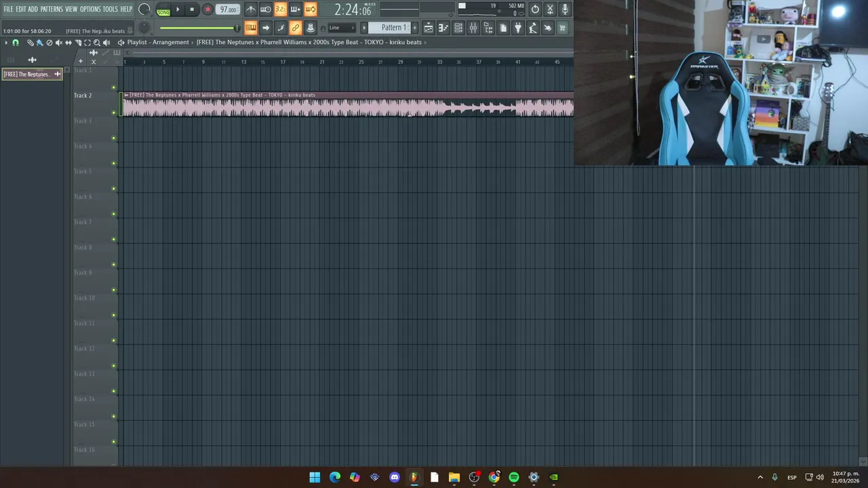Open the Line snap dropdown
This screenshot has width=868, height=488.
point(342,28)
